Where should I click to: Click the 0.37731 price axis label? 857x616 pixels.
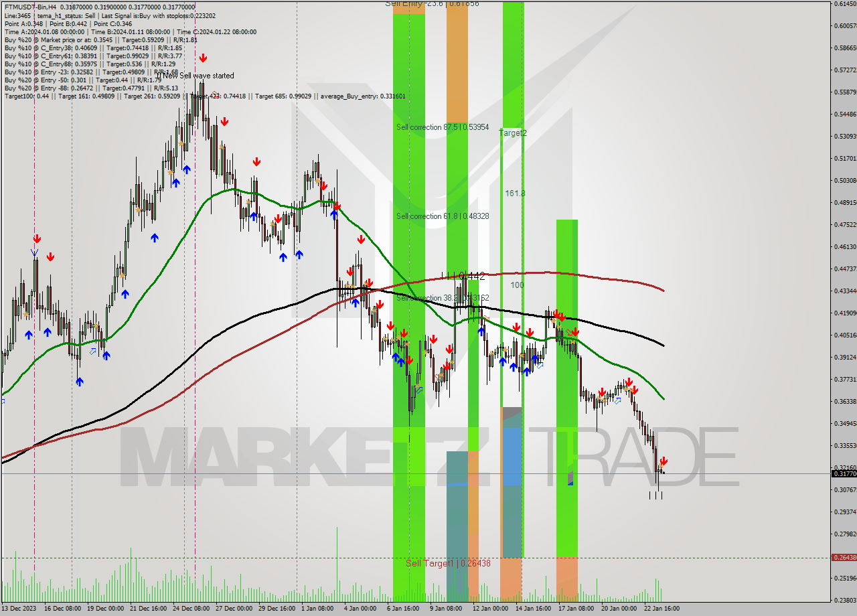(x=845, y=380)
